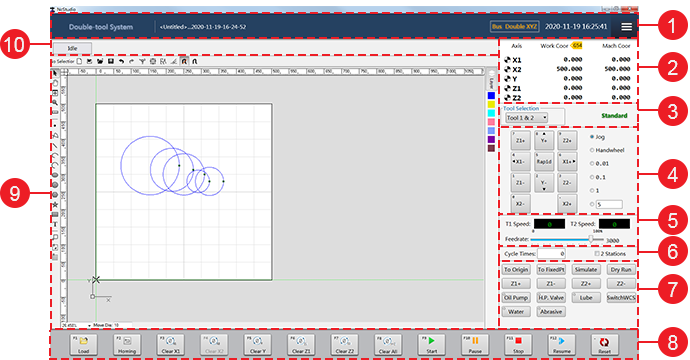Click the Load file button
Image resolution: width=690 pixels, height=360 pixels.
pyautogui.click(x=84, y=345)
